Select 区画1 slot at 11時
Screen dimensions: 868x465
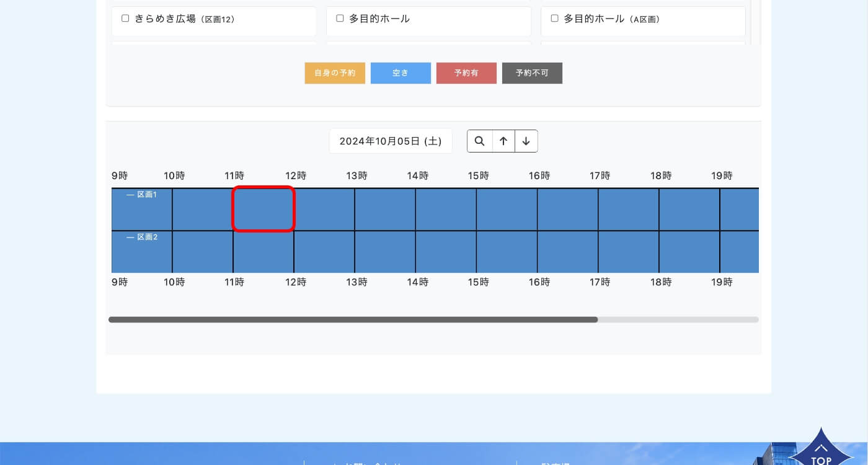[263, 210]
